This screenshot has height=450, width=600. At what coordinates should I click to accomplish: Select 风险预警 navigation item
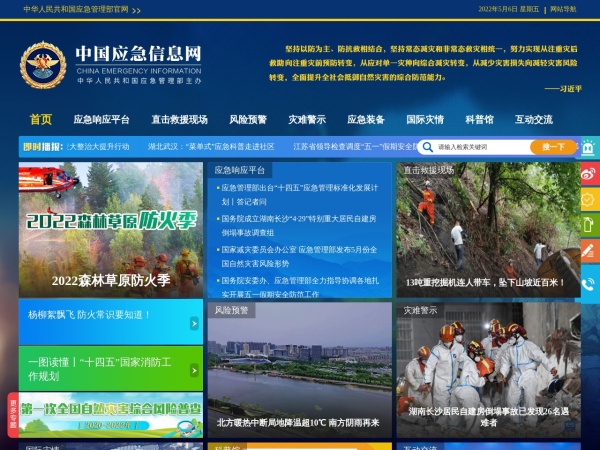[248, 120]
